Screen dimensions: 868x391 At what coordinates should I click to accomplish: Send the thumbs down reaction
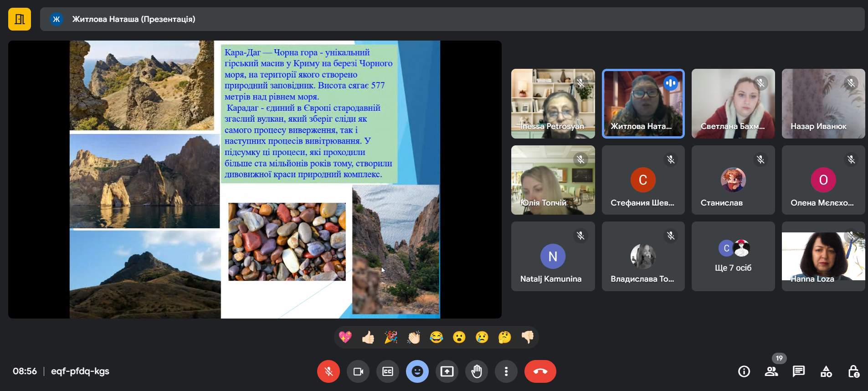pos(528,337)
